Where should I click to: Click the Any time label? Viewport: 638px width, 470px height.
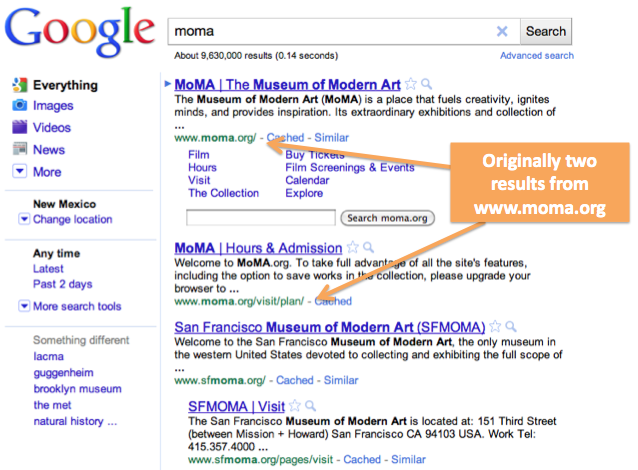coord(57,254)
